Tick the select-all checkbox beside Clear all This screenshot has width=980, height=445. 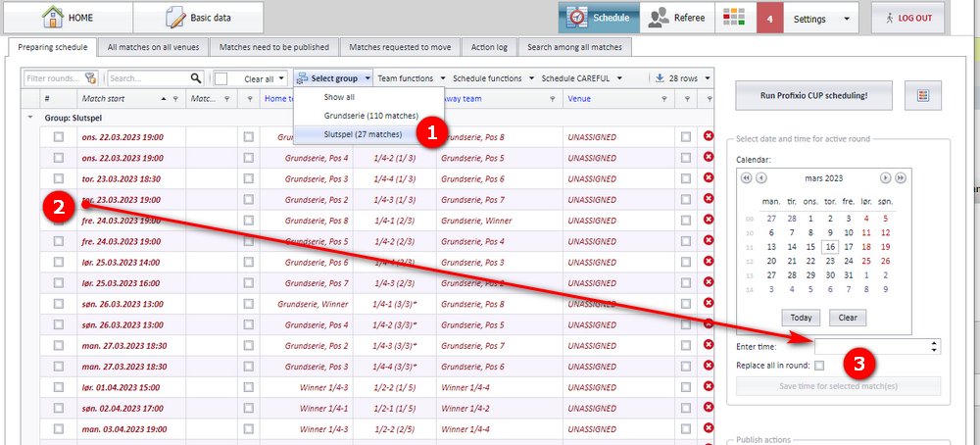[220, 78]
